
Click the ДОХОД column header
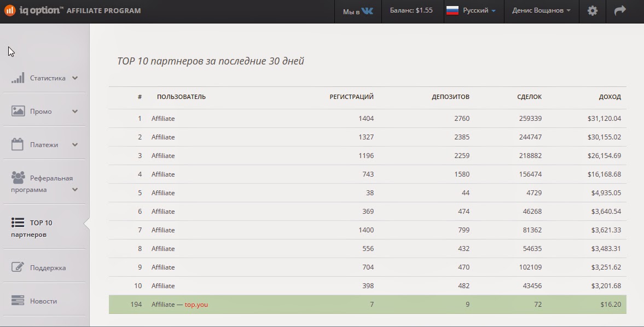(x=610, y=97)
